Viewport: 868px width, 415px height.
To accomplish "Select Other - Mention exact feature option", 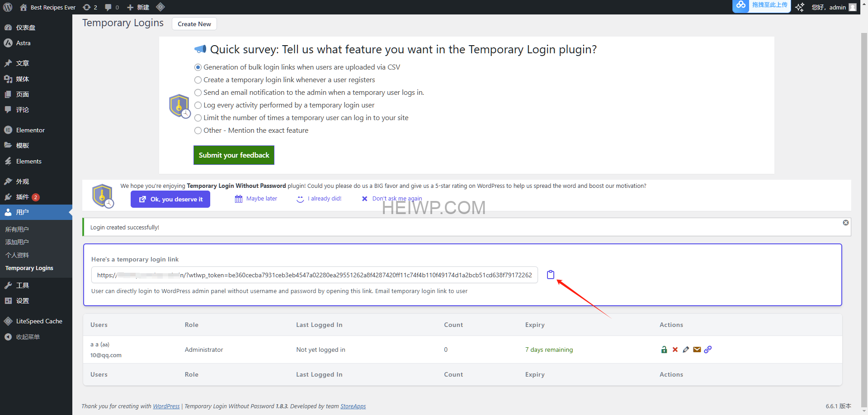I will pos(198,131).
